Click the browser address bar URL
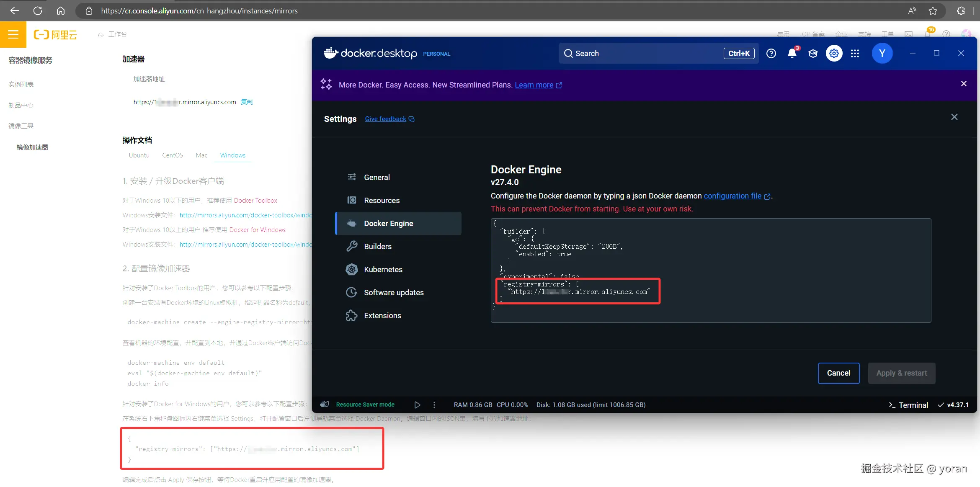Screen dimensions: 980x487 (199, 11)
